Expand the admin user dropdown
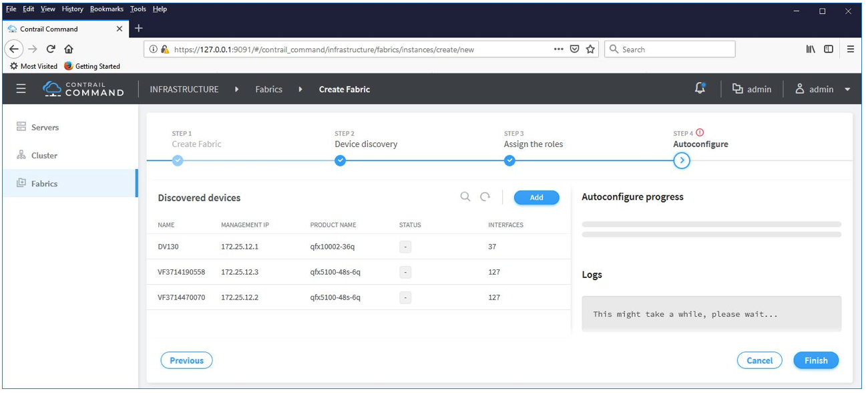Image resolution: width=868 pixels, height=393 pixels. 823,89
